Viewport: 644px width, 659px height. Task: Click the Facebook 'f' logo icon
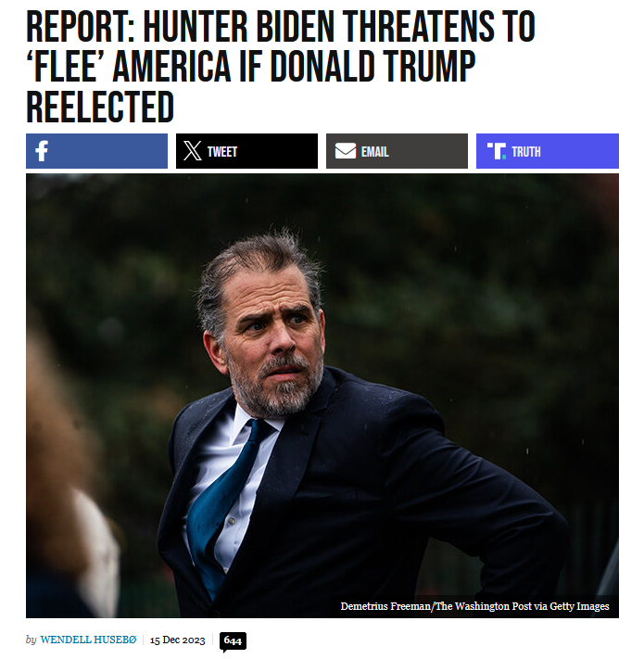click(x=42, y=151)
